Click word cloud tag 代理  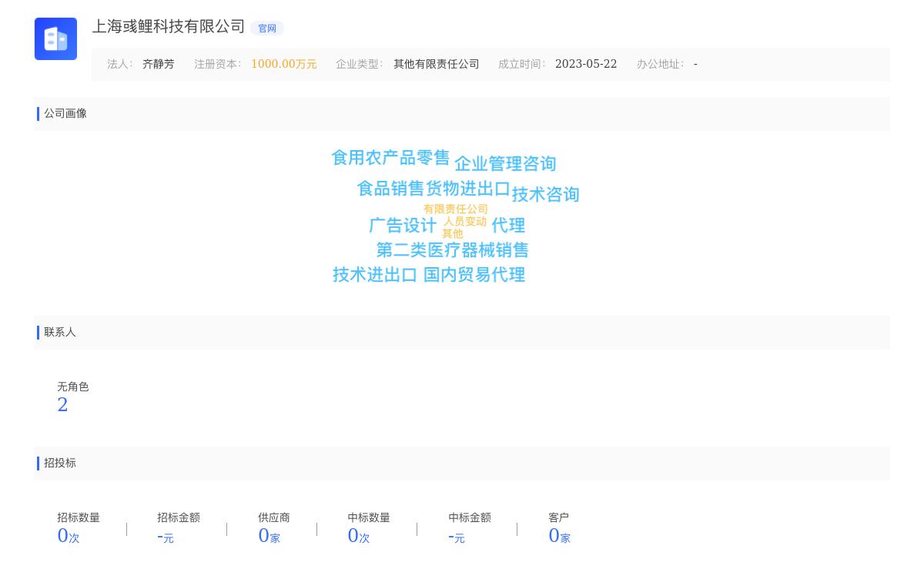coord(508,226)
